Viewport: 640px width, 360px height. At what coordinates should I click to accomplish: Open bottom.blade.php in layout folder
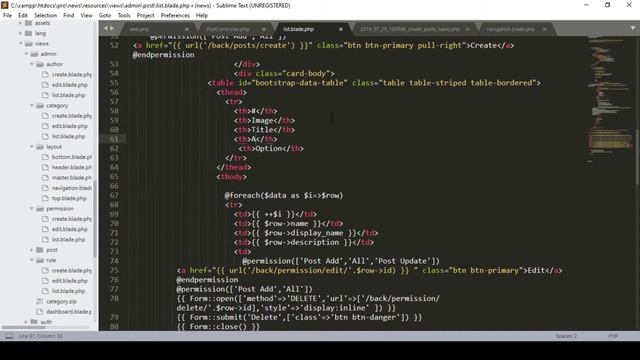pyautogui.click(x=71, y=157)
